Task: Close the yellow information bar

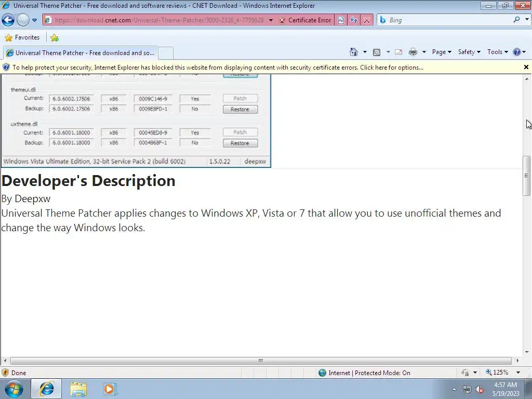Action: click(x=526, y=67)
